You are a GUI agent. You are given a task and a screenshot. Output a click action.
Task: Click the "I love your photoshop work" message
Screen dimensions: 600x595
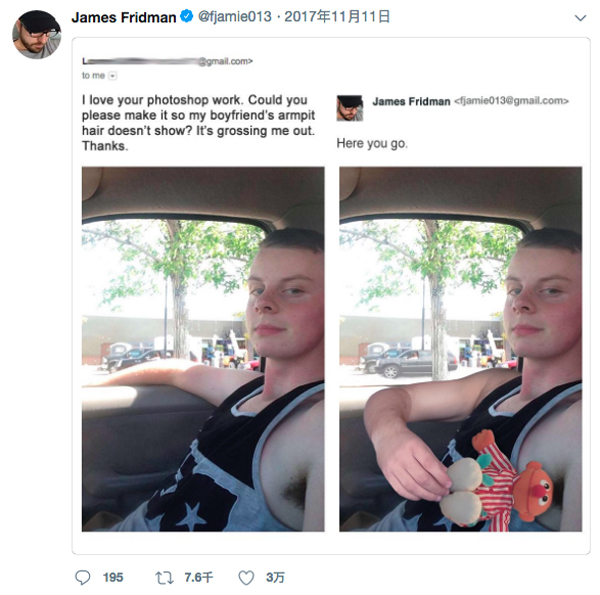(x=195, y=123)
